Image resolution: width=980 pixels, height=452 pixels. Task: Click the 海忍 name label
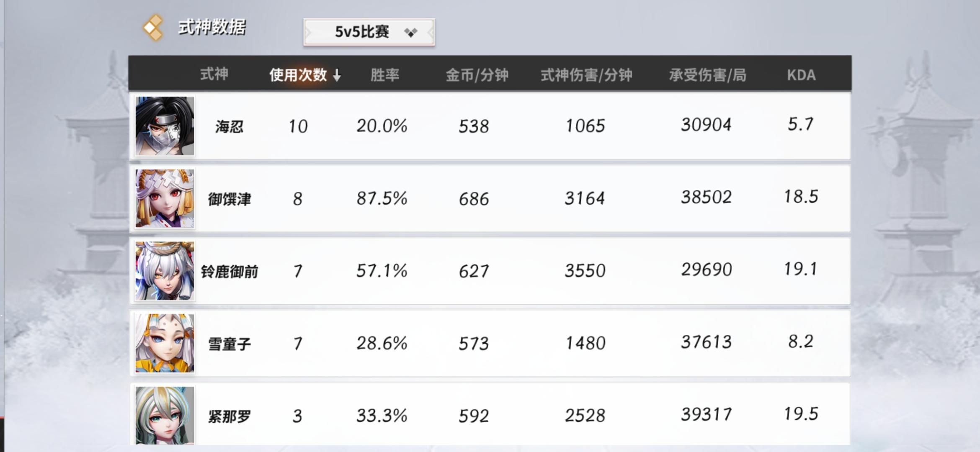pos(229,126)
